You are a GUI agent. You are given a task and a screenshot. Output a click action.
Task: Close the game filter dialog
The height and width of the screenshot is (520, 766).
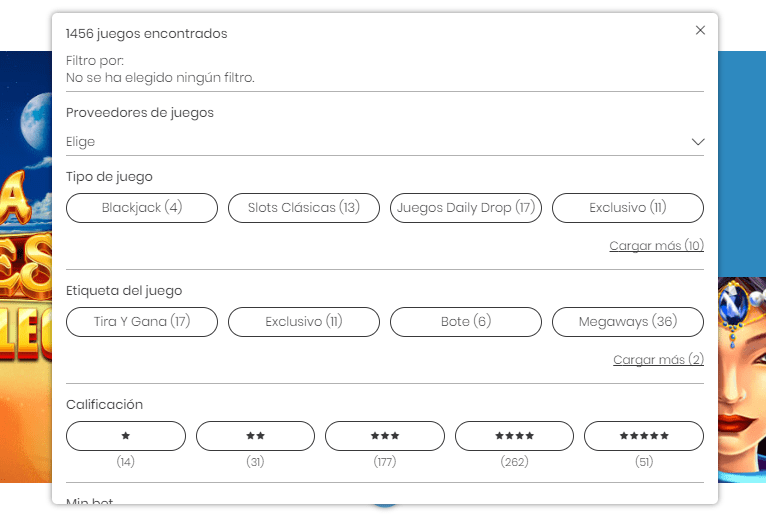(x=700, y=30)
